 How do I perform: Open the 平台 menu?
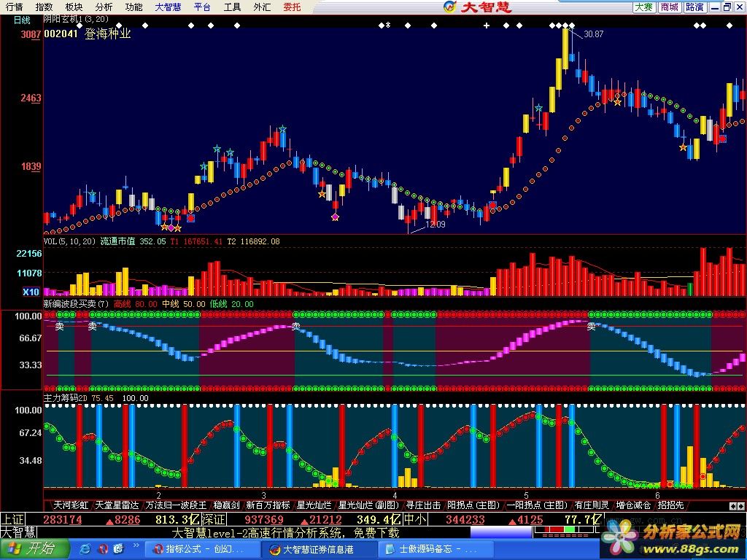[203, 7]
